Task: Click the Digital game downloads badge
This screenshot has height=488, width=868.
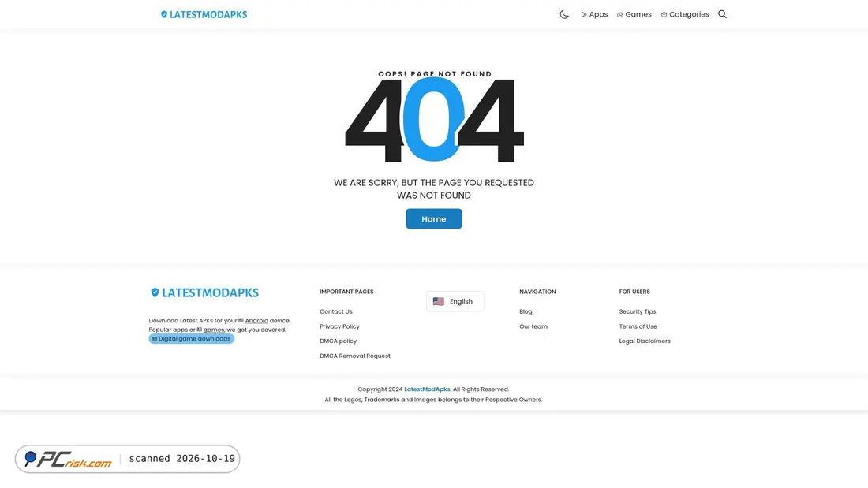Action: [x=192, y=339]
